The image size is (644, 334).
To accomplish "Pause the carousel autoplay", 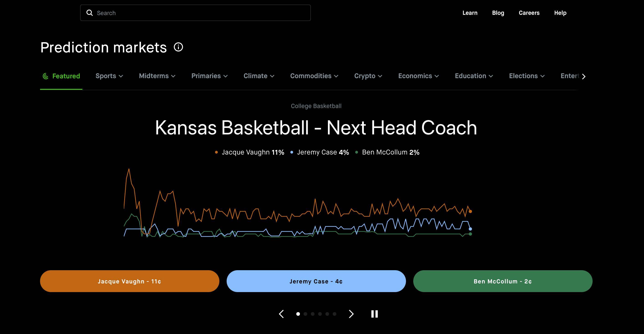I will click(375, 314).
